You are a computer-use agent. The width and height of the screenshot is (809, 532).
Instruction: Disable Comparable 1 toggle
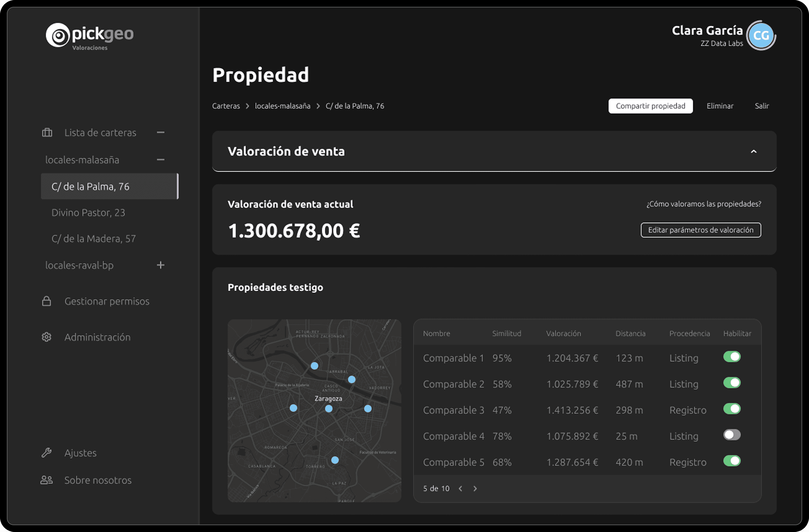732,357
